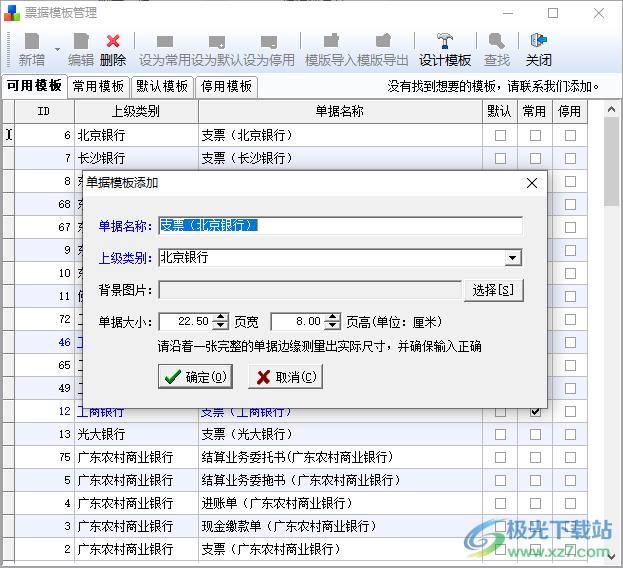Expand the 上级类别 dropdown in dialog
Screen dimensions: 623x568
[x=513, y=258]
